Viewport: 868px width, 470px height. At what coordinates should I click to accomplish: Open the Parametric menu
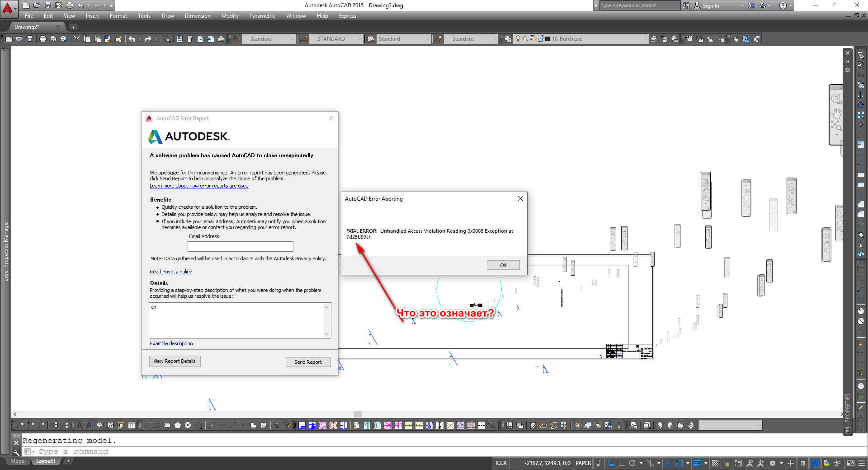[262, 16]
